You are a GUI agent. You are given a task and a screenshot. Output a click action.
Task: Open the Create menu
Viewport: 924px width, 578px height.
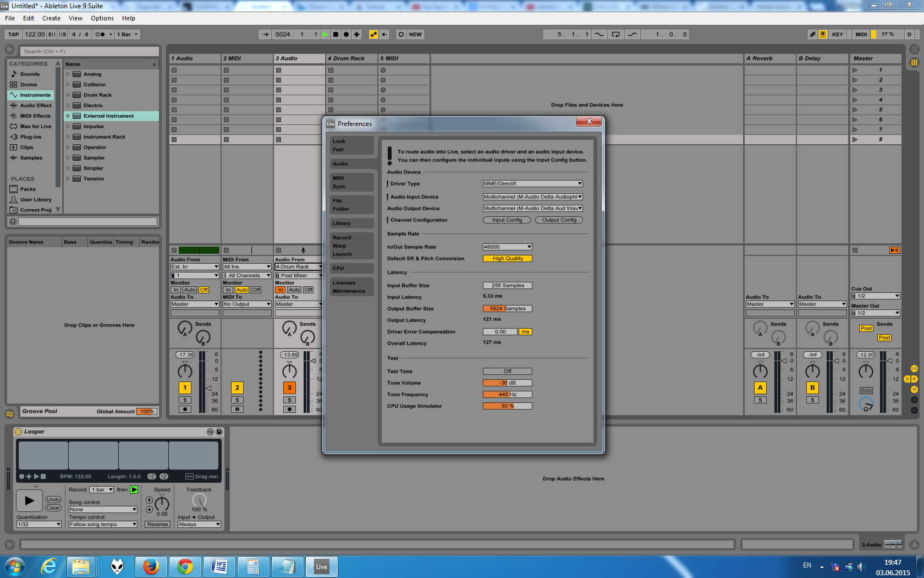coord(52,18)
